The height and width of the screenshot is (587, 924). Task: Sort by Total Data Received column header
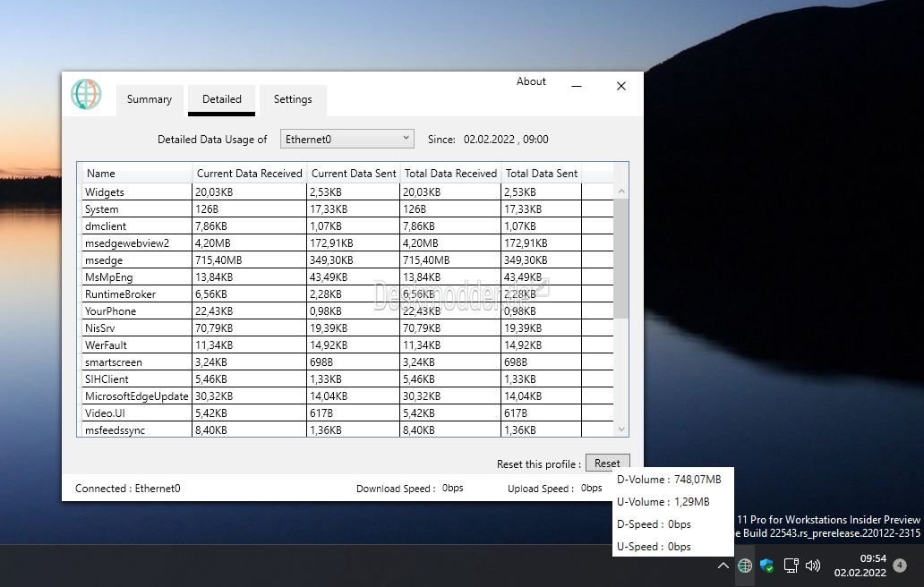coord(450,174)
